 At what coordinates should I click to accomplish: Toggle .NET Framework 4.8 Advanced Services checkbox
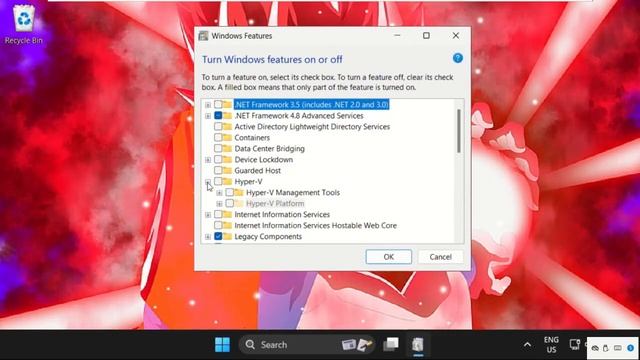tap(218, 116)
